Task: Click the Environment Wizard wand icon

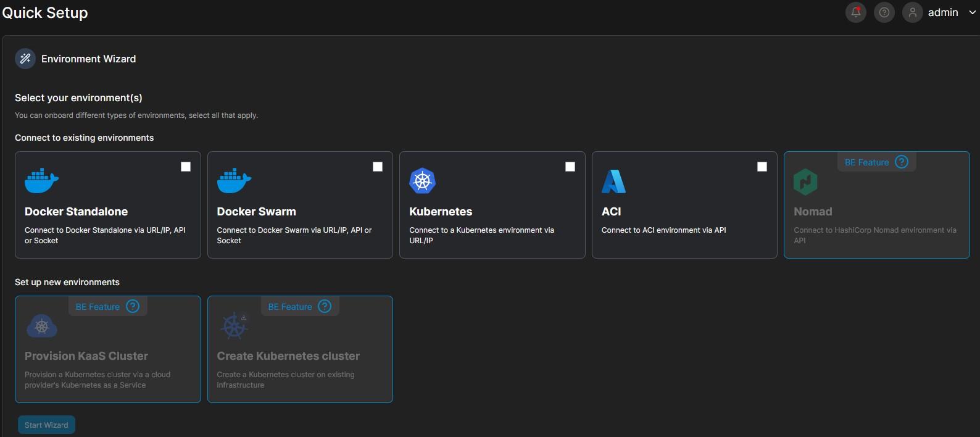Action: [25, 59]
